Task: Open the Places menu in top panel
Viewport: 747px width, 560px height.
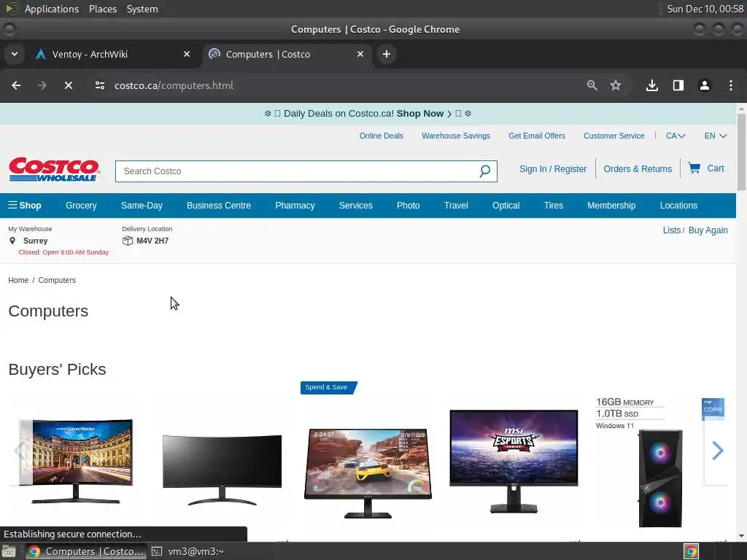Action: coord(103,9)
